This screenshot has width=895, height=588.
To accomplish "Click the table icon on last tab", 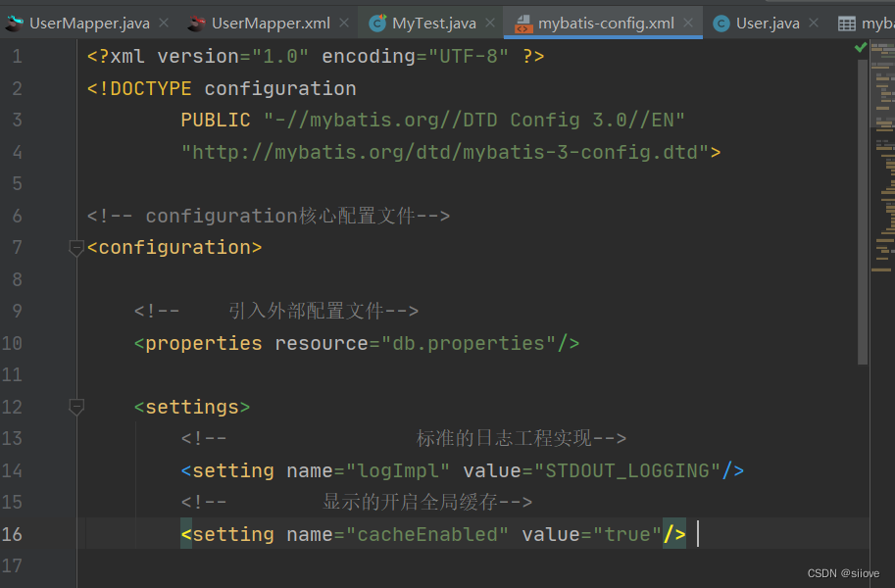I will tap(847, 24).
